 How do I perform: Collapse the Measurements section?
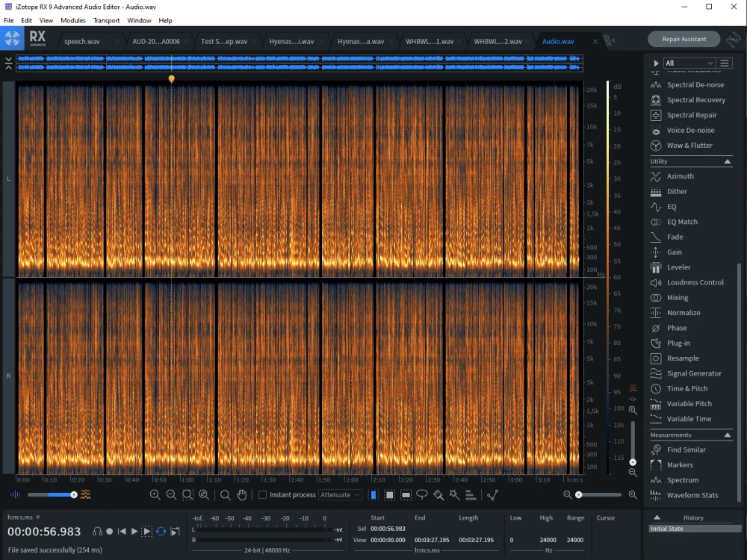(728, 435)
